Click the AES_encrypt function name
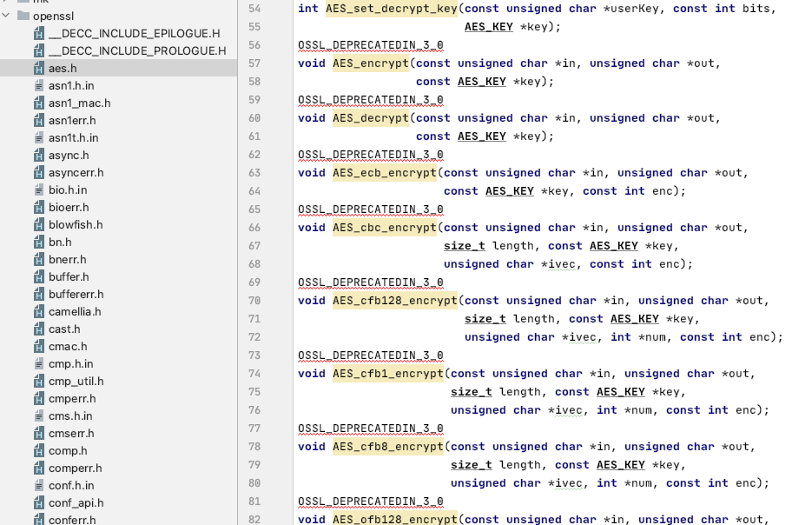This screenshot has width=812, height=525. tap(371, 63)
